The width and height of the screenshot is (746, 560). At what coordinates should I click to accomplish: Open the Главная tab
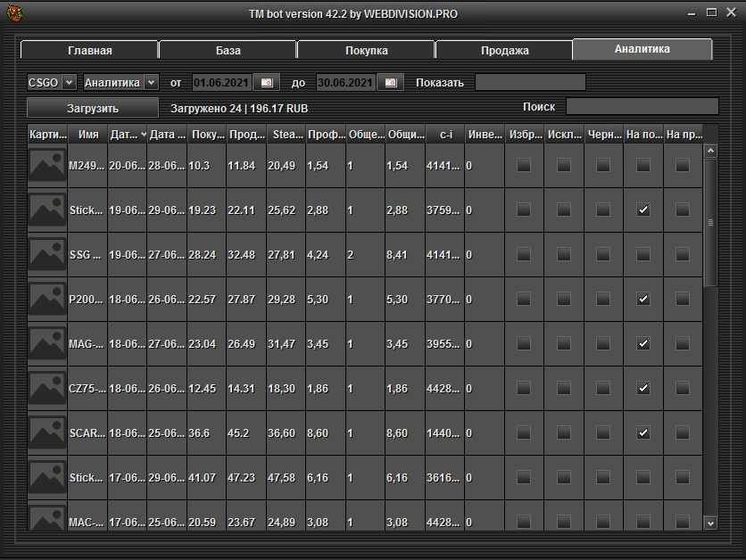(89, 50)
